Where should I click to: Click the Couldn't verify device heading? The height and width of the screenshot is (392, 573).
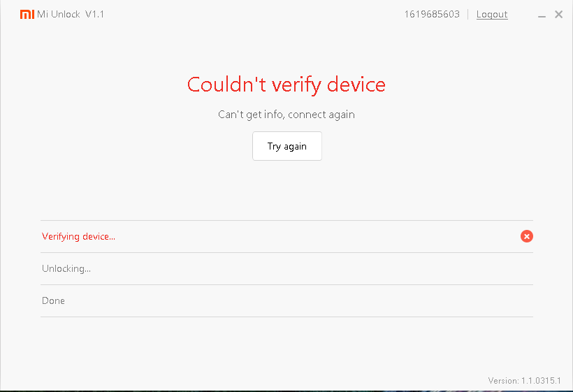click(x=286, y=85)
